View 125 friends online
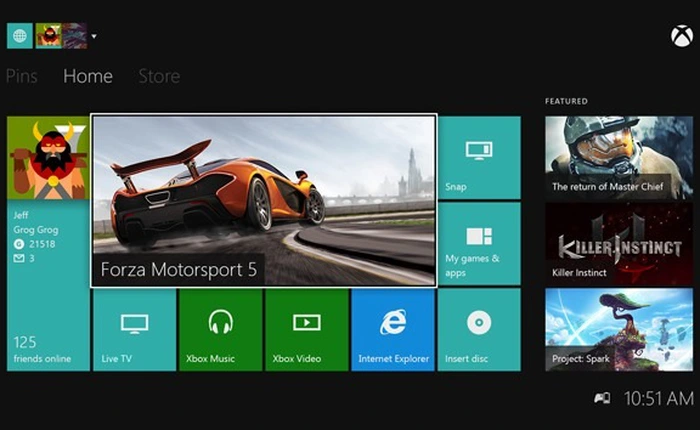 pyautogui.click(x=42, y=349)
